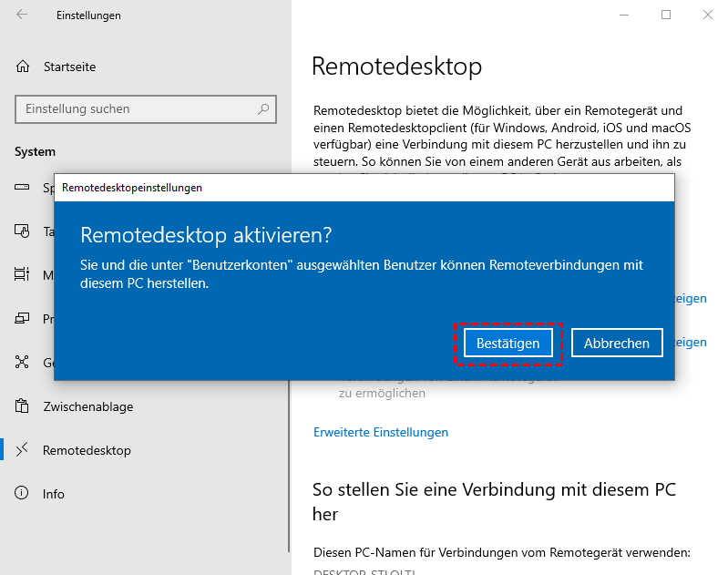Open the Speicher (storage) sidebar icon
Image resolution: width=728 pixels, height=575 pixels.
[x=23, y=188]
